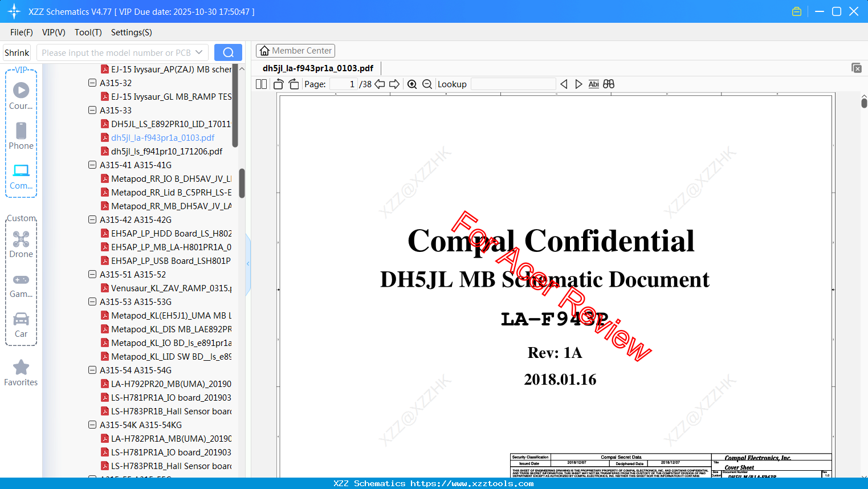Select the Computer category icon
The image size is (868, 489).
[x=21, y=176]
